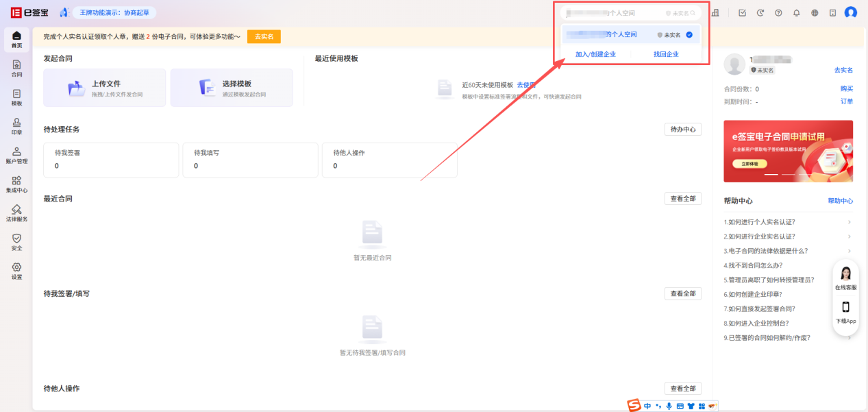
Task: Expand the 个人空间 workspace search dropdown
Action: tap(630, 13)
